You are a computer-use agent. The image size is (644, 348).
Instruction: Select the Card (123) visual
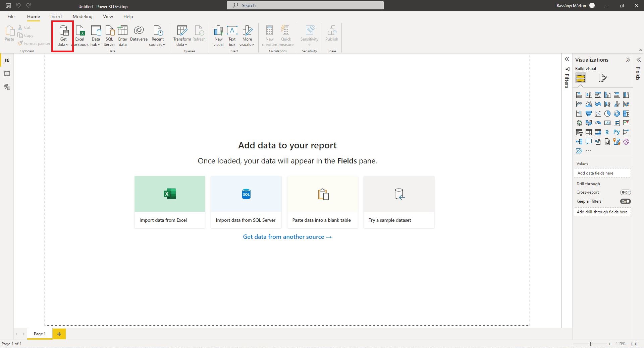tap(607, 123)
